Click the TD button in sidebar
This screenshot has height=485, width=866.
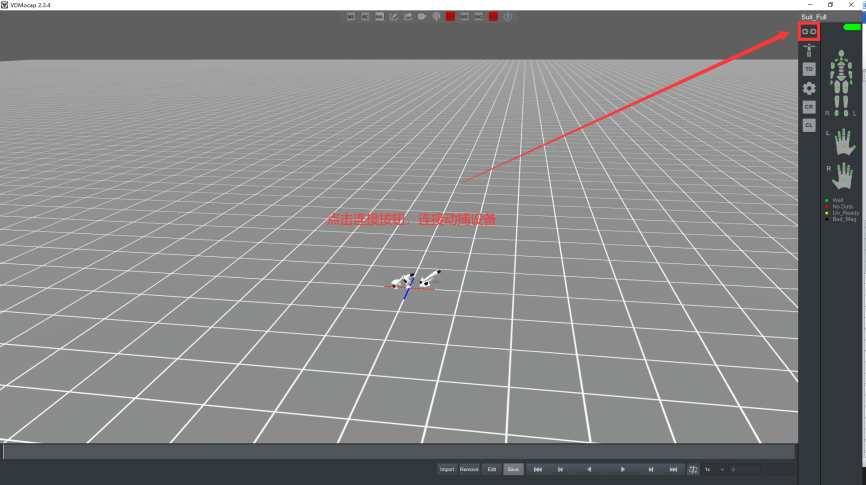809,69
